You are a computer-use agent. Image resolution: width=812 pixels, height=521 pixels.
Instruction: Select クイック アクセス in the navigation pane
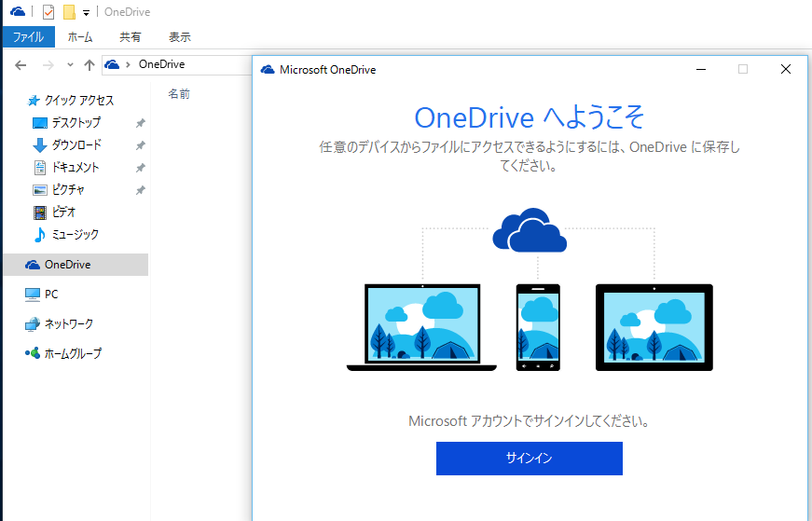pos(78,100)
